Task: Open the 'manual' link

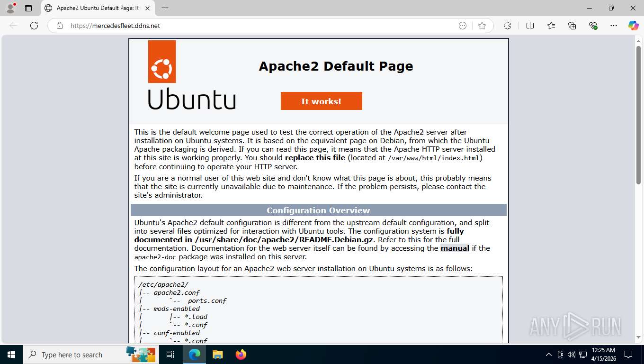Action: pos(455,248)
